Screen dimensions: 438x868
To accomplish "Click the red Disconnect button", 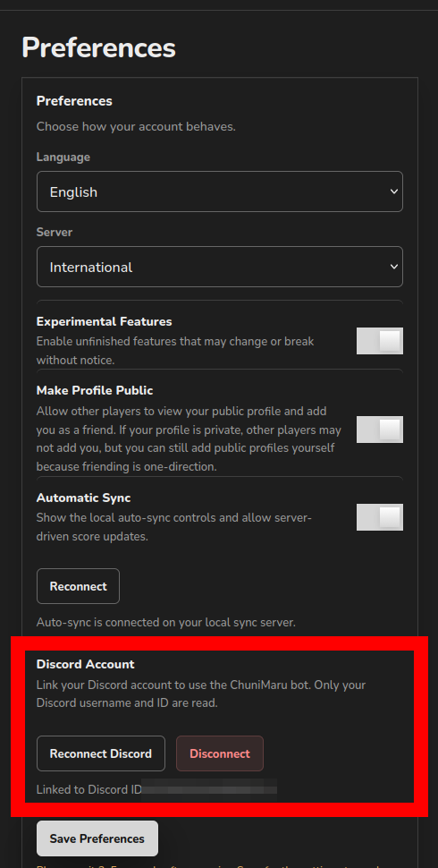I will coord(220,753).
